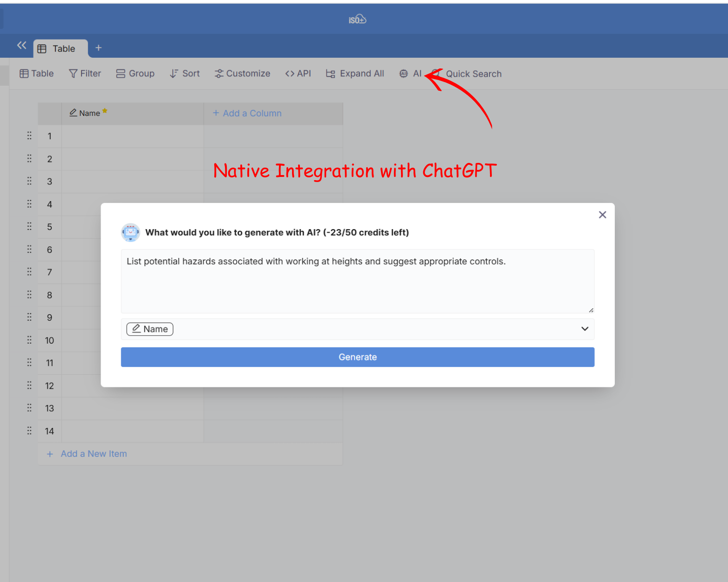
Task: Close the AI generation dialog
Action: point(602,215)
